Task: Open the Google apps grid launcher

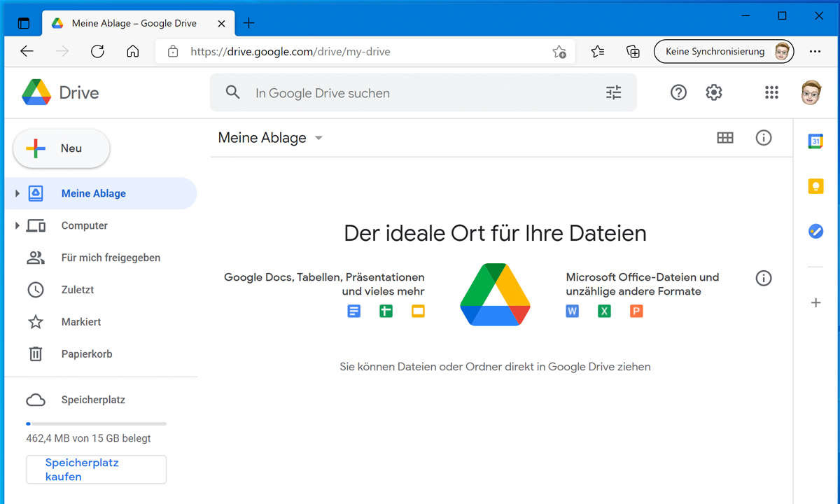Action: point(771,92)
